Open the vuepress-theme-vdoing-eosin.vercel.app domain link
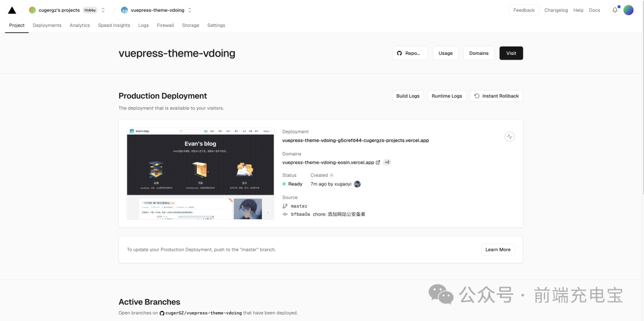The image size is (644, 321). [328, 163]
